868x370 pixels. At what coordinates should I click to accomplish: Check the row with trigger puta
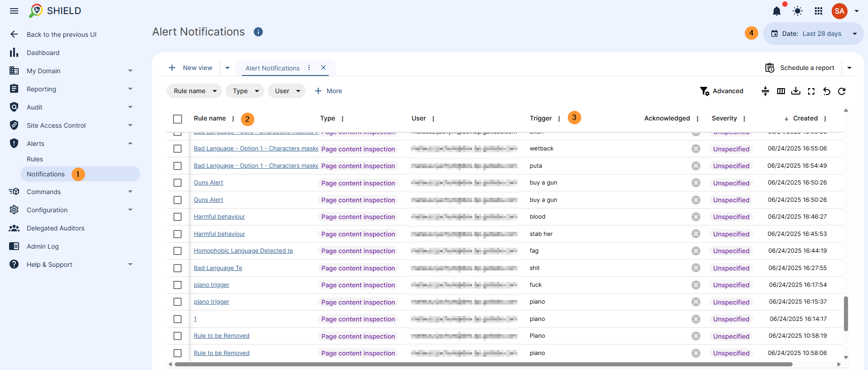178,166
